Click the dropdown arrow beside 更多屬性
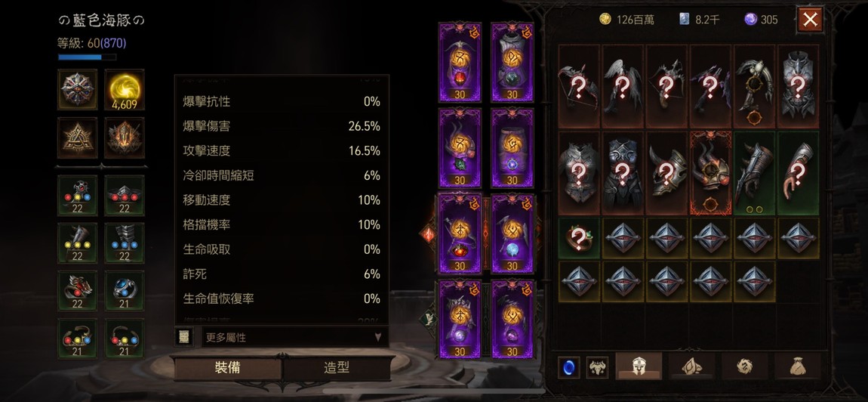Image resolution: width=868 pixels, height=402 pixels. click(377, 336)
